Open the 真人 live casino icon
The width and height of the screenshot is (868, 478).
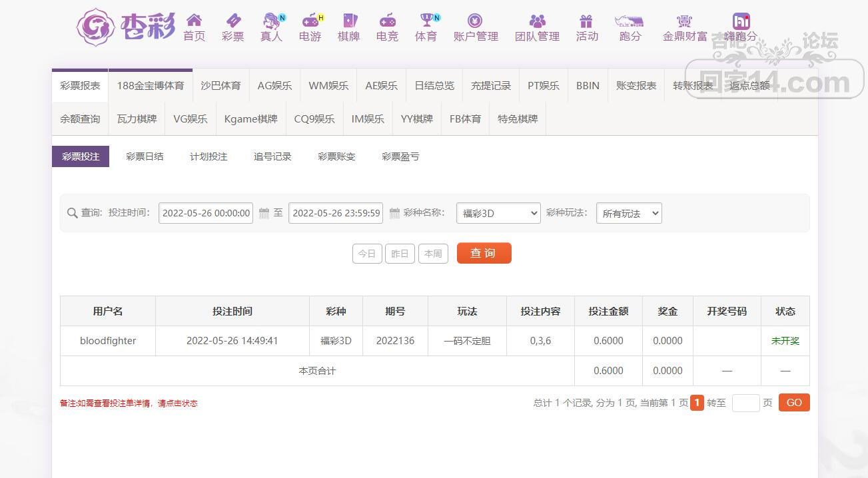(x=271, y=21)
